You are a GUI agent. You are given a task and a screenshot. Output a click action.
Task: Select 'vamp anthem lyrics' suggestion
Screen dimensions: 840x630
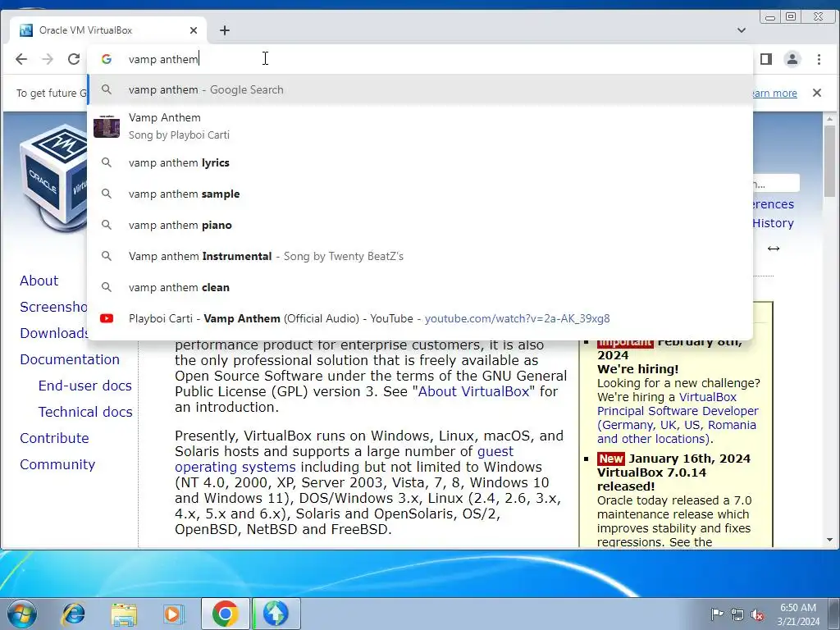pos(420,163)
